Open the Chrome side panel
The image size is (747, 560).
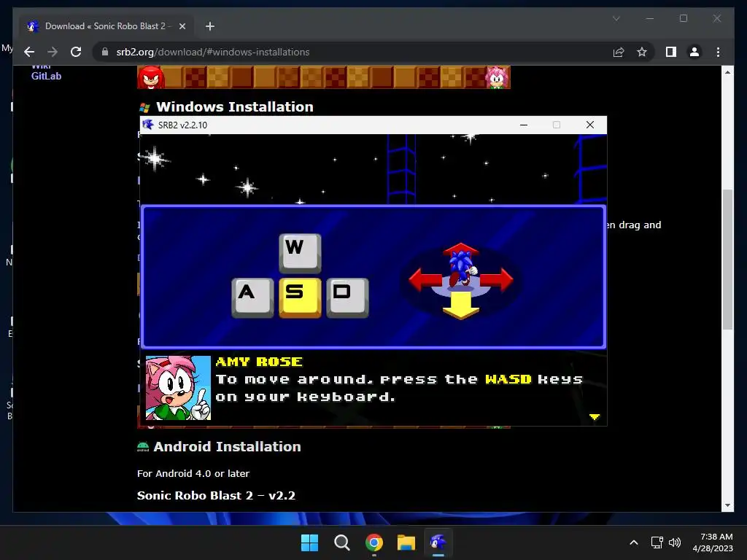point(671,52)
